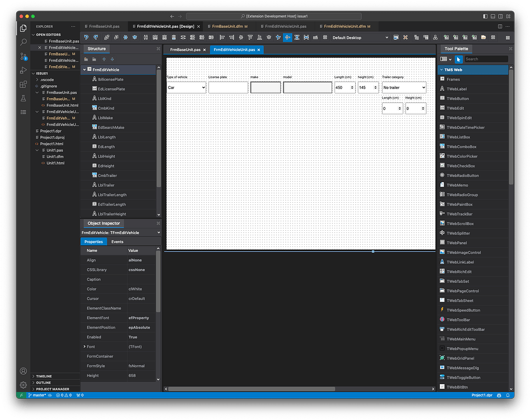This screenshot has width=530, height=420.
Task: Open the Source Control view
Action: (x=24, y=57)
